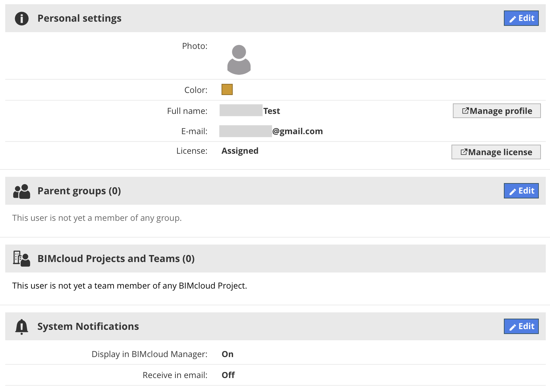This screenshot has width=550, height=392.
Task: Click the Color: label
Action: click(x=196, y=90)
